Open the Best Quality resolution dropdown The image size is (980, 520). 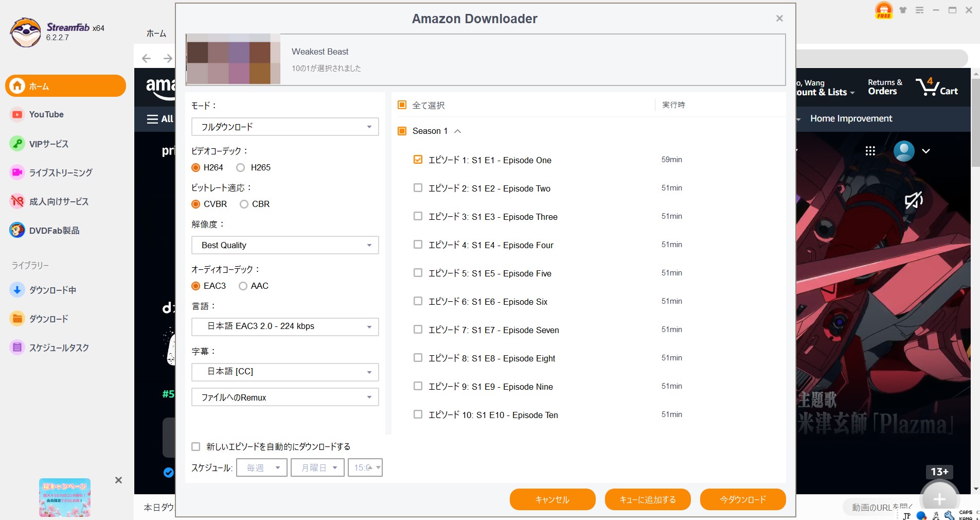[x=285, y=245]
